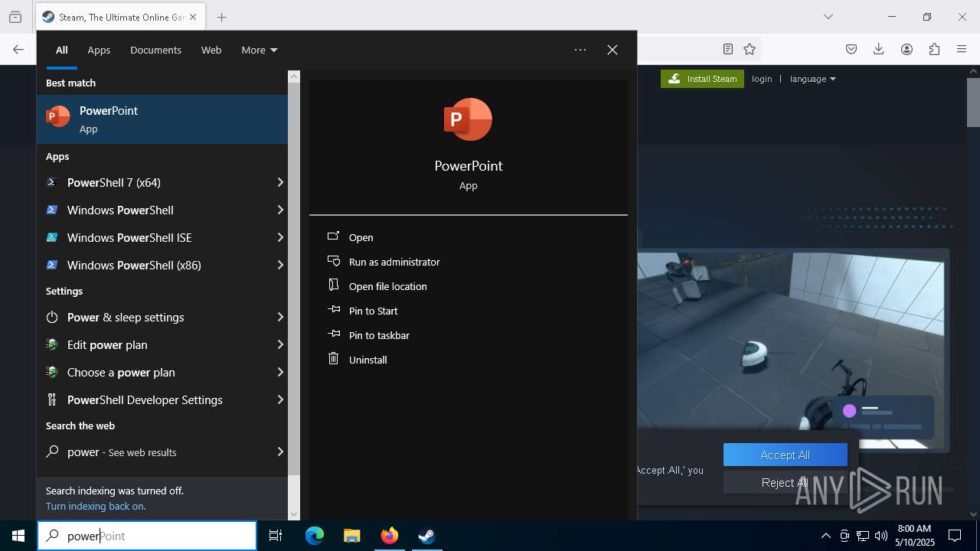
Task: Click the Run as administrator shield icon
Action: pyautogui.click(x=334, y=261)
